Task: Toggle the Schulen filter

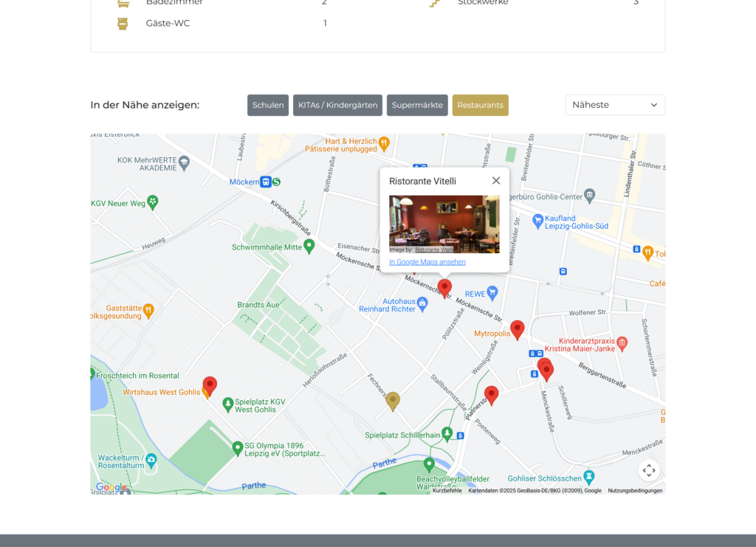Action: point(267,105)
